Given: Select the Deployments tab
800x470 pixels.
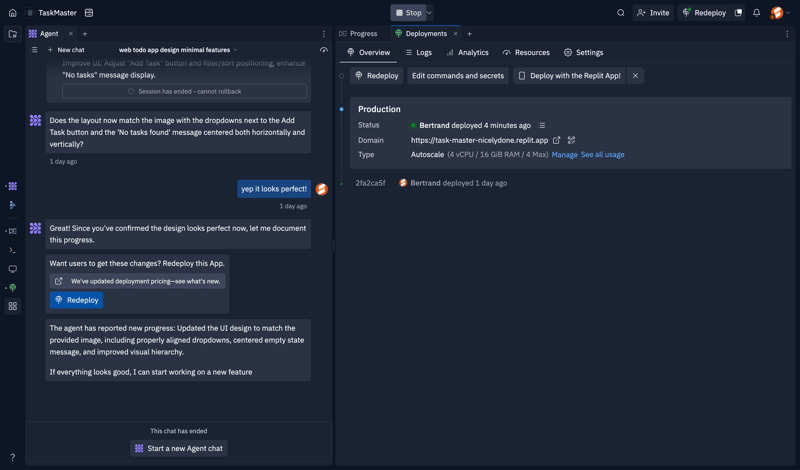Looking at the screenshot, I should (426, 34).
